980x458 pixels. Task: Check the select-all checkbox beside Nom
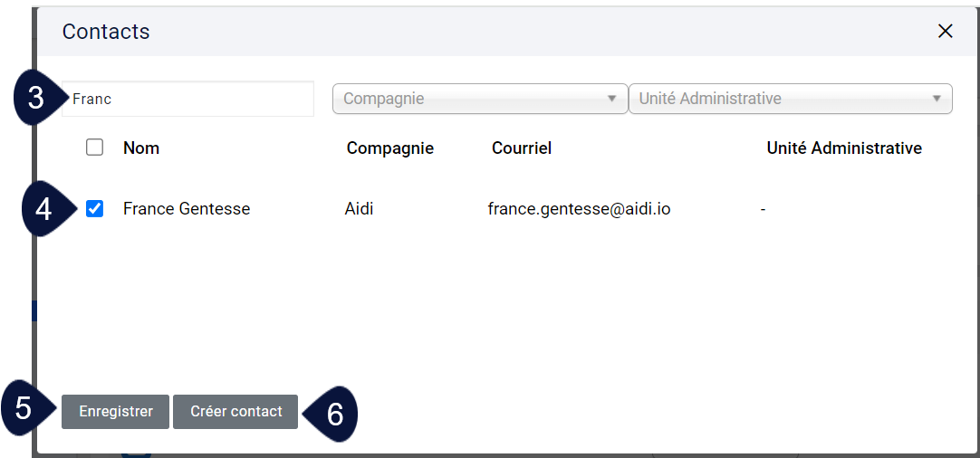click(x=94, y=148)
